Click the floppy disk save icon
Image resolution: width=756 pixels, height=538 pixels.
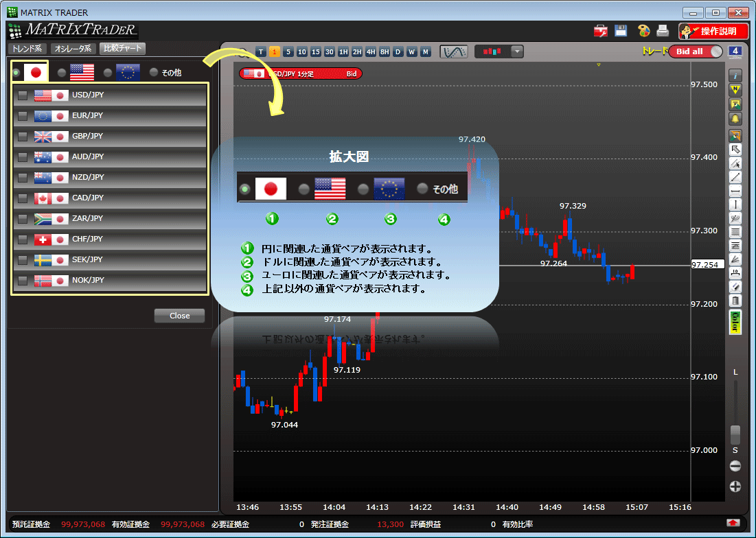pos(621,31)
